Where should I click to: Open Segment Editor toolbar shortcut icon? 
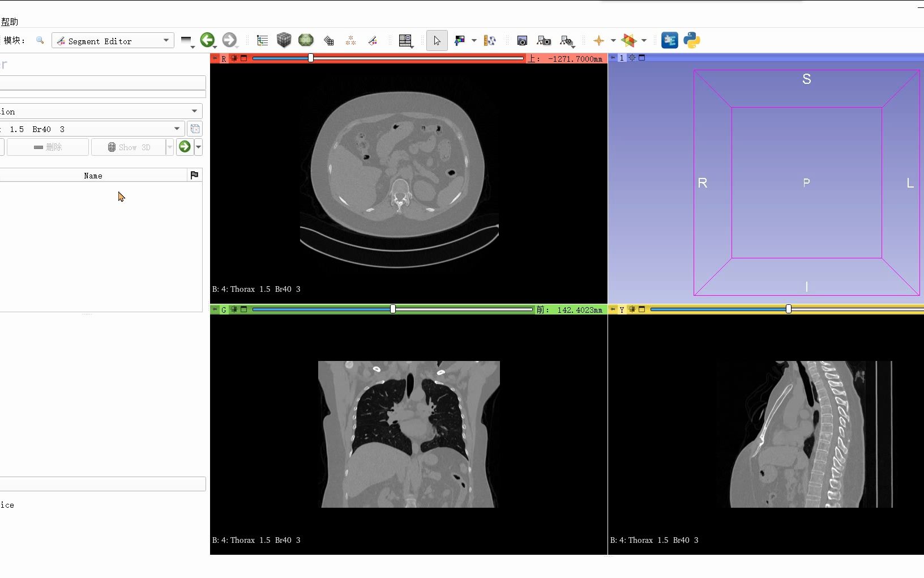coord(373,40)
